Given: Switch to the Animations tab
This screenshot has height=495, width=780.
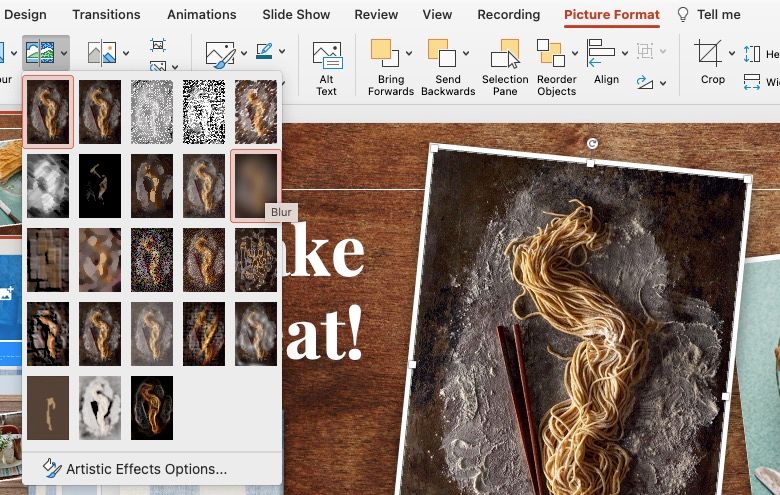Looking at the screenshot, I should click(201, 15).
